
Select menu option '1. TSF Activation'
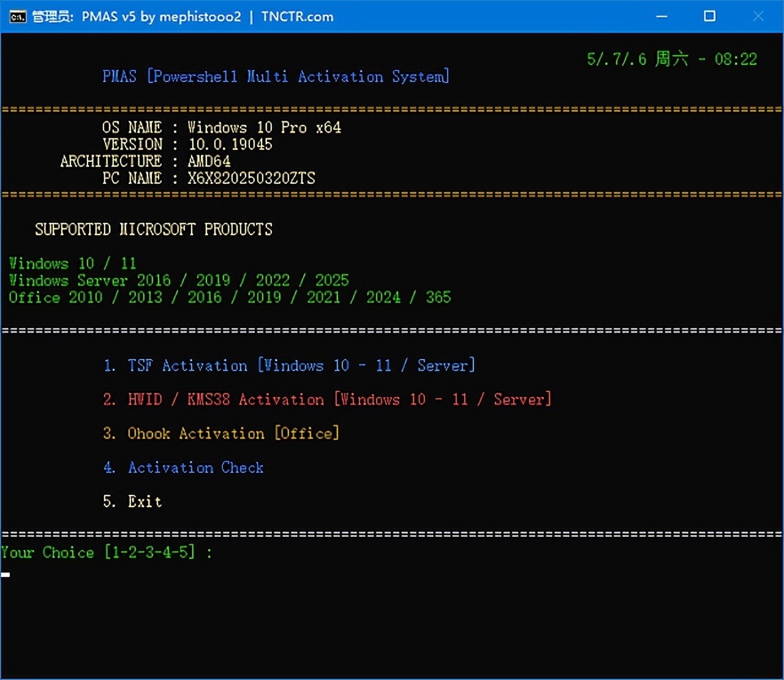[289, 366]
